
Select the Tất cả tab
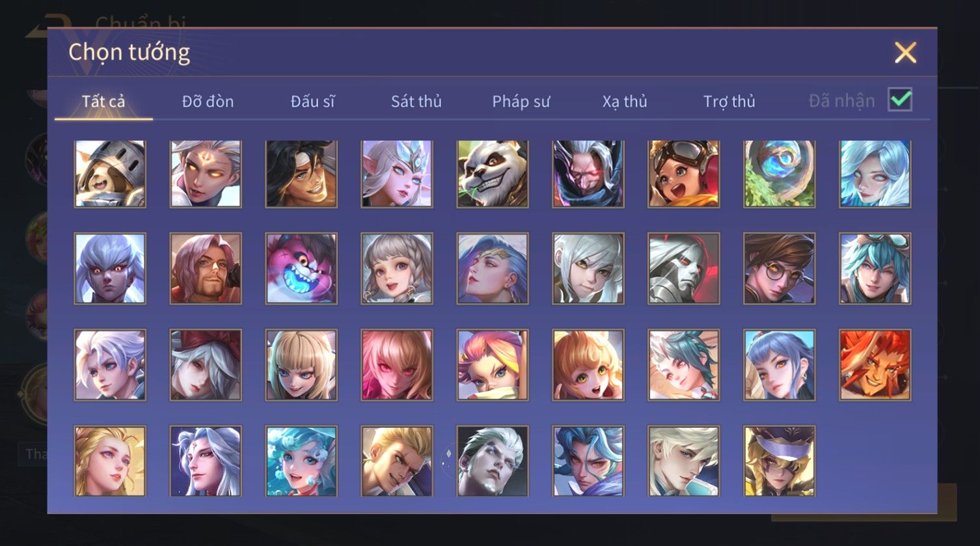click(103, 102)
